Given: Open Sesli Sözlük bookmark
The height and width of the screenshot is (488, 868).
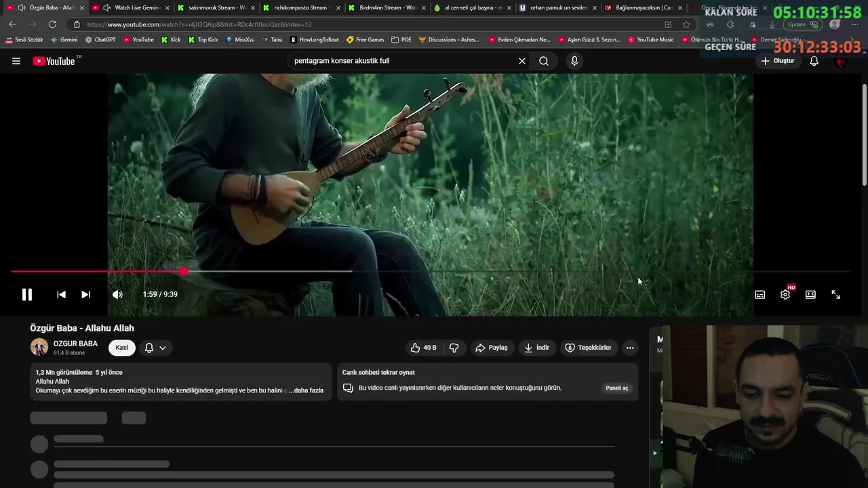Looking at the screenshot, I should (x=24, y=40).
